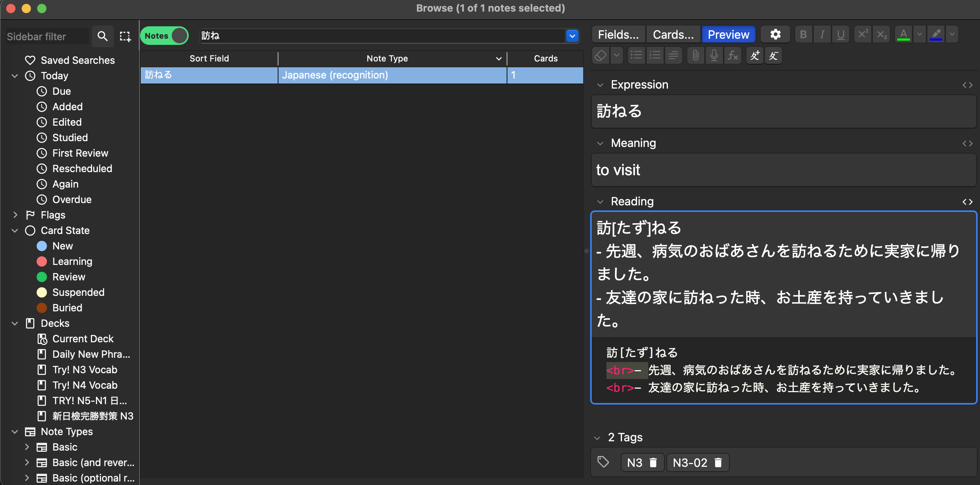Click the eraser remove formatting icon

click(601, 56)
